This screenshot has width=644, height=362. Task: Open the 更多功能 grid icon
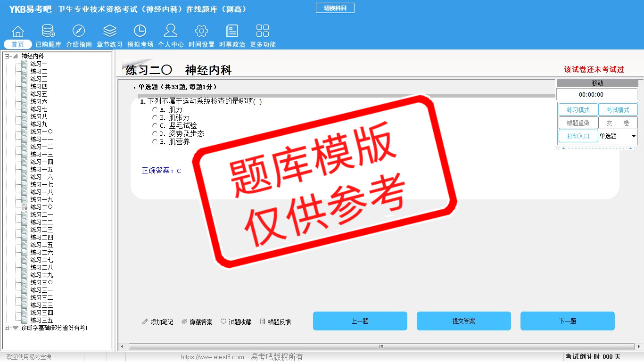(263, 31)
